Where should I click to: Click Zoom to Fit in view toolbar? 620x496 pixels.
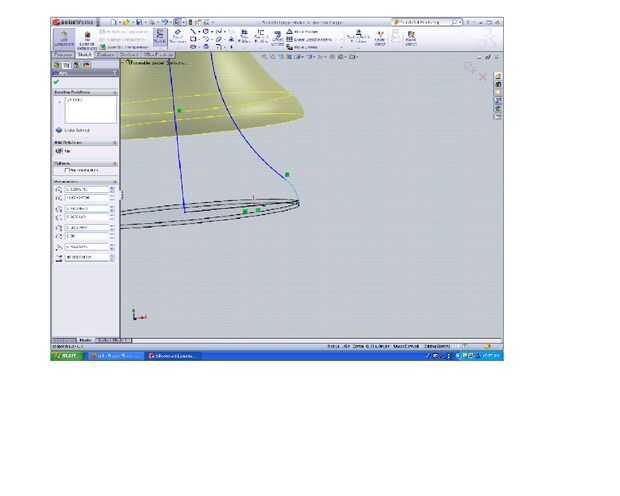(265, 57)
